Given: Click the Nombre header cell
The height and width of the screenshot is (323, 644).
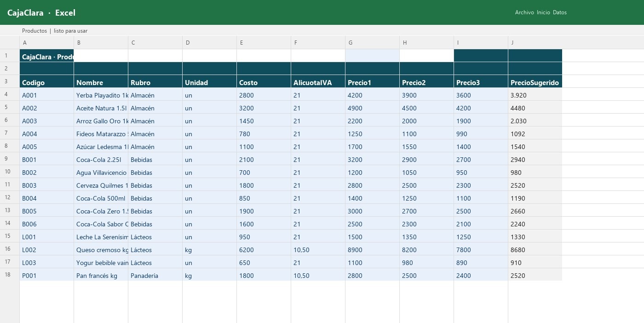Looking at the screenshot, I should [101, 81].
